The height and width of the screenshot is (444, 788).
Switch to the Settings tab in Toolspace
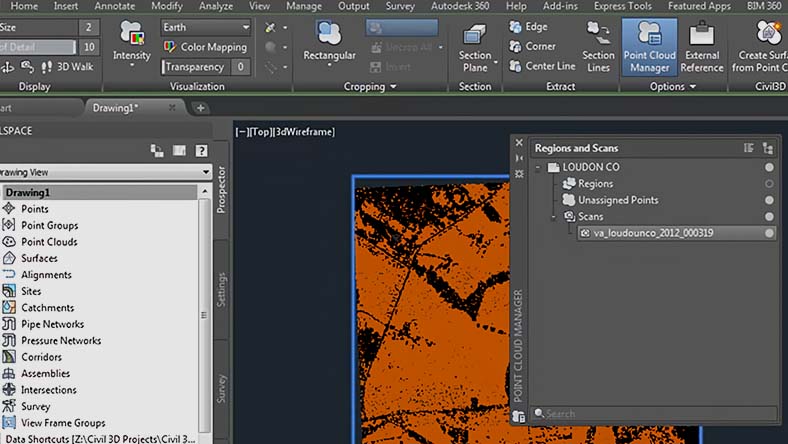click(221, 289)
